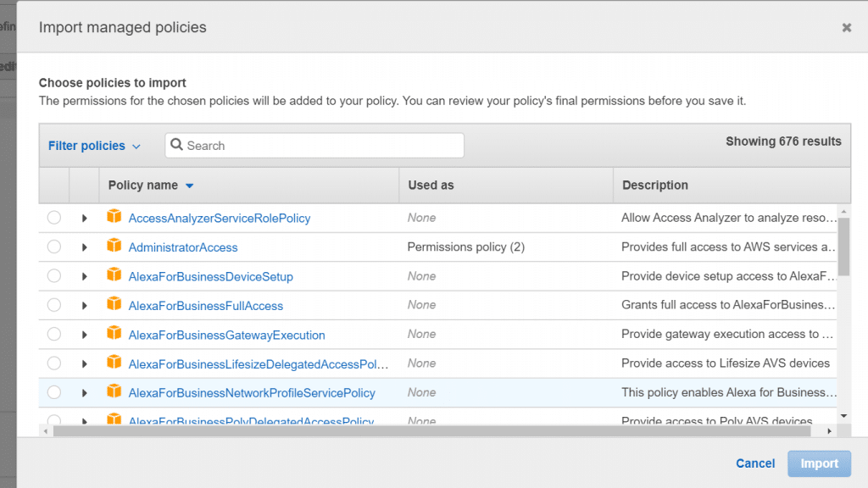Expand the AlexaForBusinessLifesizeDelegatedAccessPol row details
Viewport: 868px width, 488px height.
tap(84, 364)
